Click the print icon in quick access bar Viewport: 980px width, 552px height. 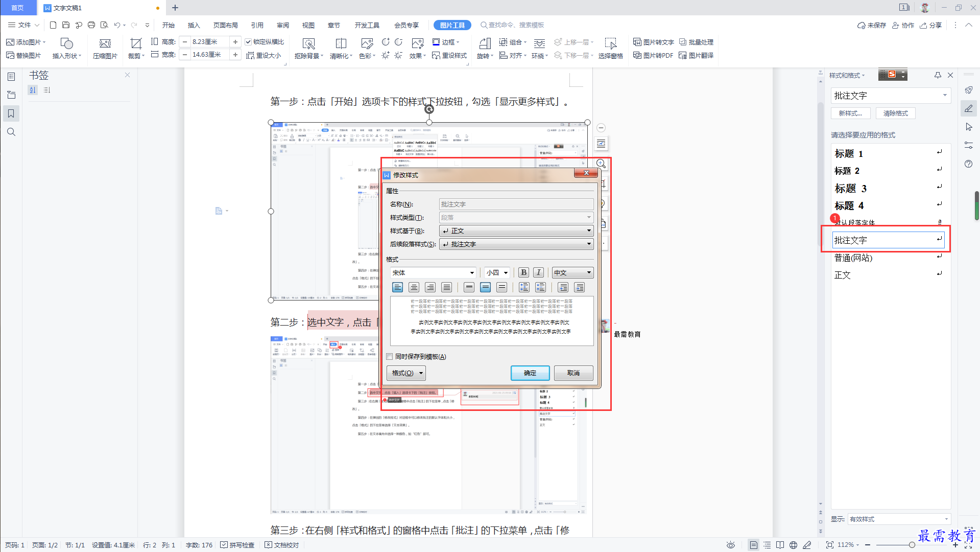pyautogui.click(x=91, y=25)
